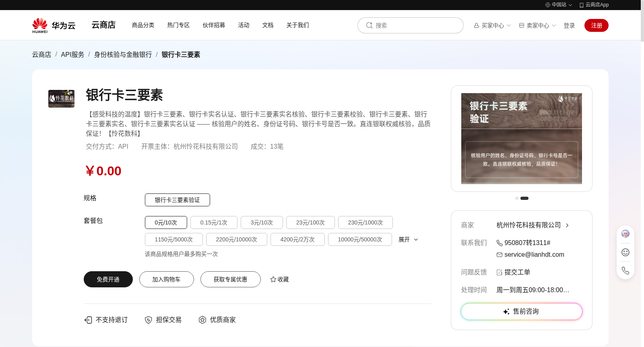This screenshot has height=347, width=644.
Task: Go to 云商店 breadcrumb link
Action: (x=42, y=54)
